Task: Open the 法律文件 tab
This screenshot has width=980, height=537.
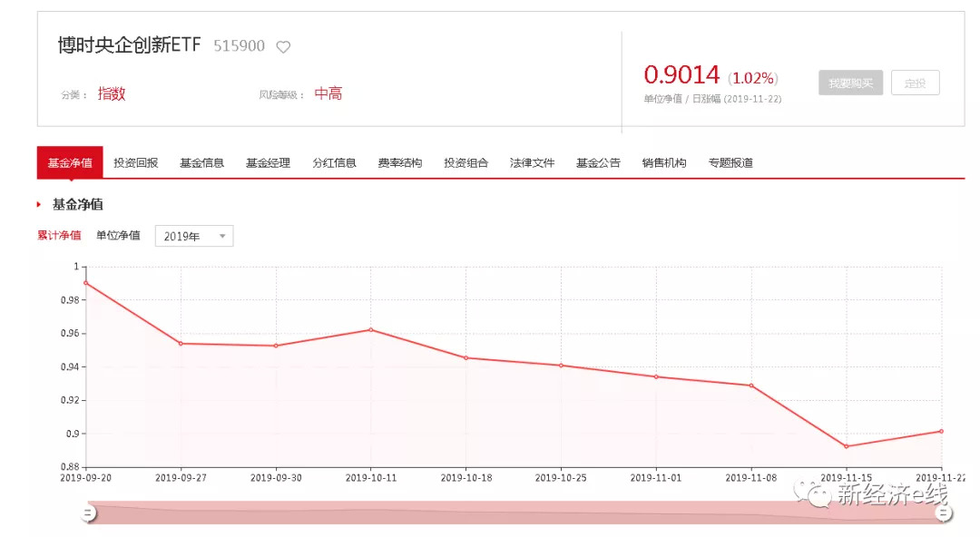Action: (532, 162)
